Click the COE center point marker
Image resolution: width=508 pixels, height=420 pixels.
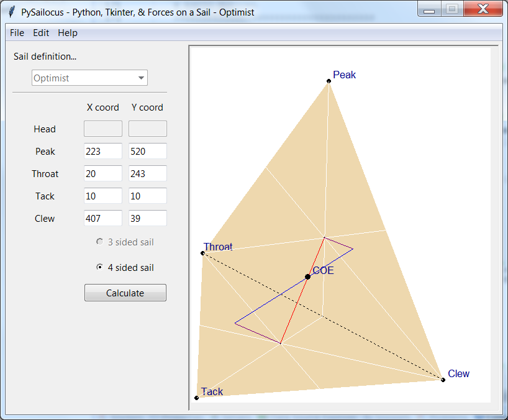(x=308, y=276)
